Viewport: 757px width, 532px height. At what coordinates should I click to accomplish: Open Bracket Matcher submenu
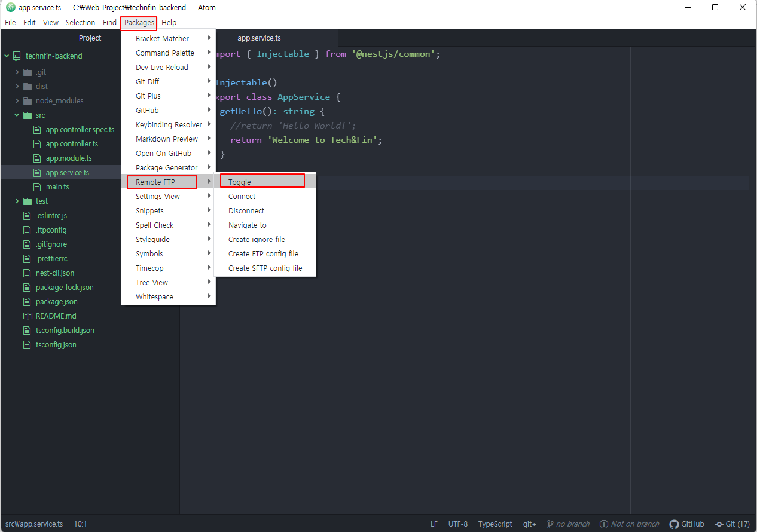coord(168,38)
